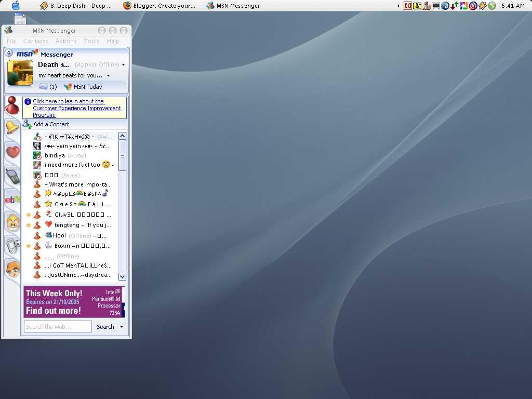Select the contact 'Hooi'
Viewport: 532px width, 399px height.
pyautogui.click(x=71, y=235)
